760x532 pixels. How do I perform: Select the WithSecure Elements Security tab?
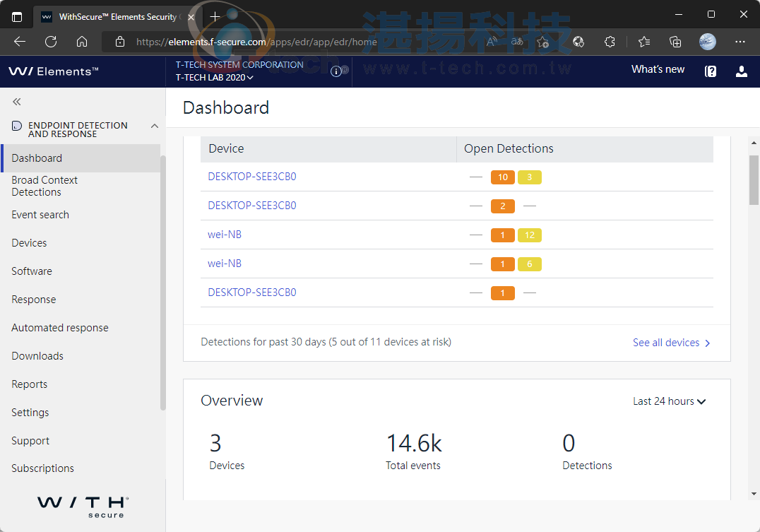pos(117,17)
